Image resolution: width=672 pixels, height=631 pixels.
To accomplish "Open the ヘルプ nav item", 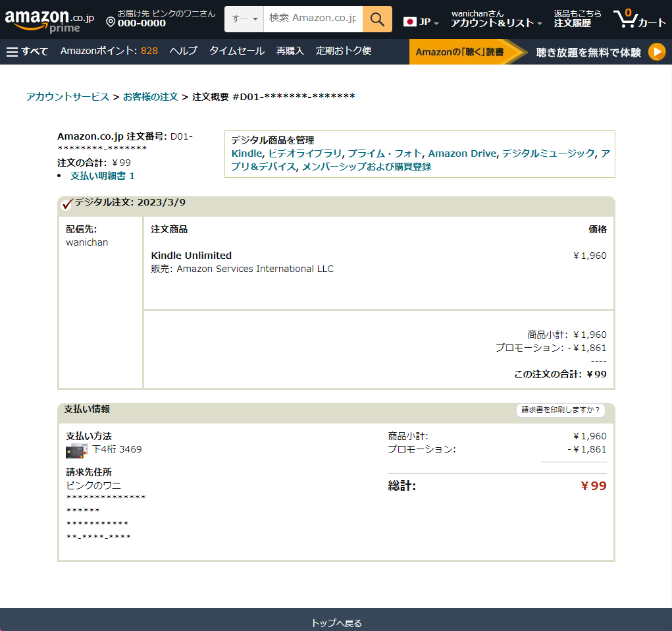I will 184,51.
